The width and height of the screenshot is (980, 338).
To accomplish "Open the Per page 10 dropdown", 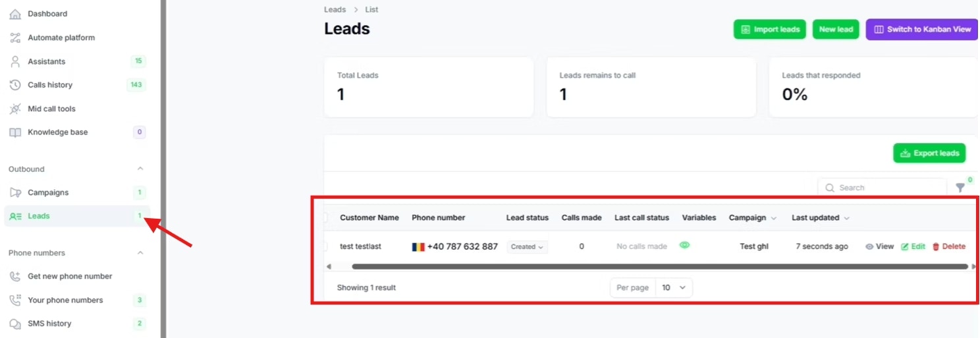I will tap(674, 288).
